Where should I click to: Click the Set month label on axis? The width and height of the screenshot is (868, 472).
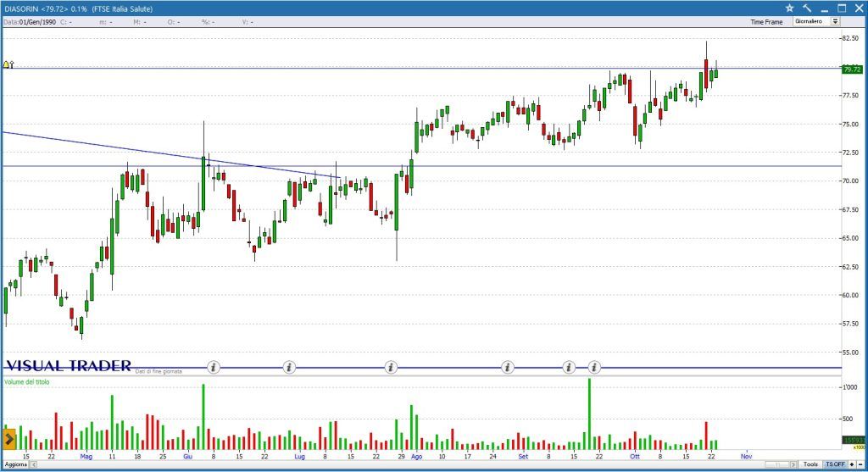523,457
